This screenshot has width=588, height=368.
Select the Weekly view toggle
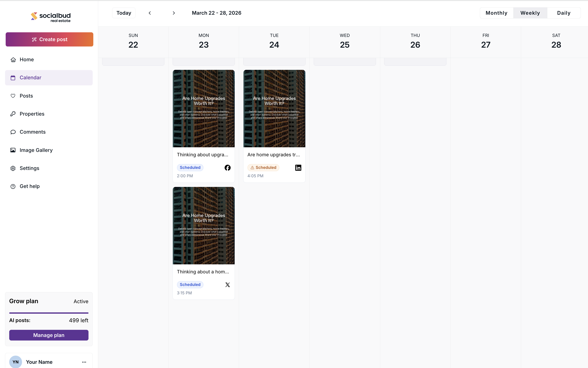pos(530,13)
